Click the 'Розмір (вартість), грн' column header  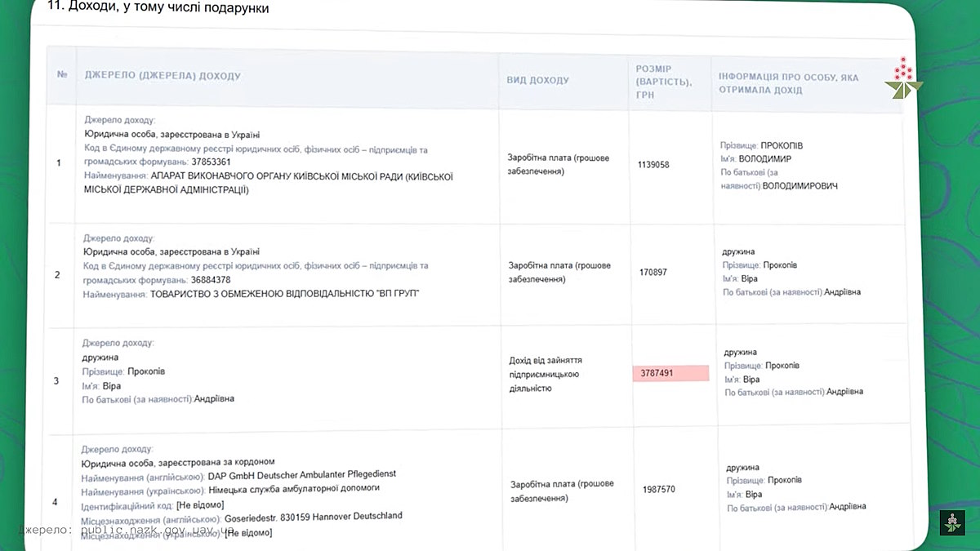tap(663, 82)
